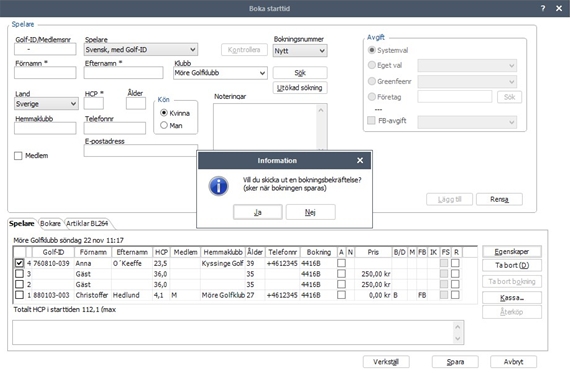Click the Spara button
Screen dimensions: 570x378
click(x=455, y=362)
